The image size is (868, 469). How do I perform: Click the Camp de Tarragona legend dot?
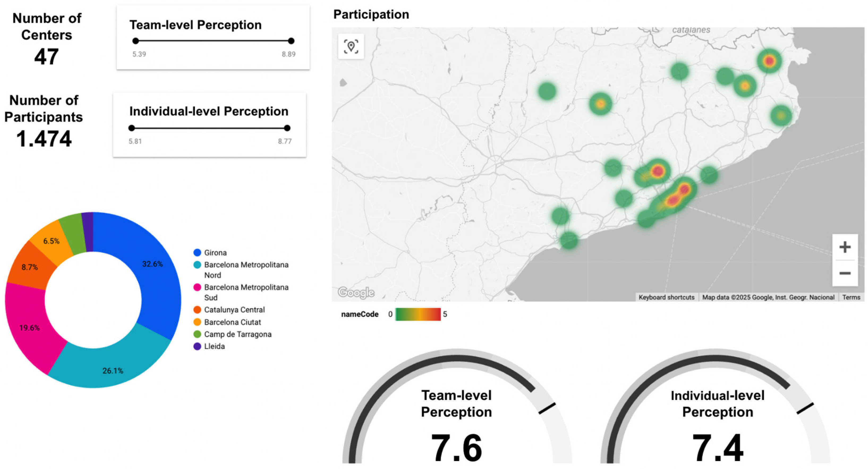coord(197,334)
